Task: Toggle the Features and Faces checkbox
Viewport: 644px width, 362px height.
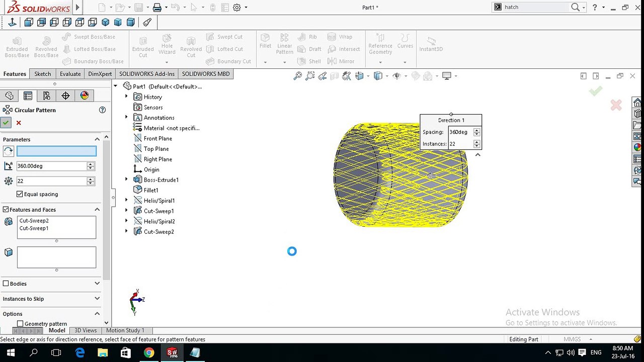Action: coord(6,209)
